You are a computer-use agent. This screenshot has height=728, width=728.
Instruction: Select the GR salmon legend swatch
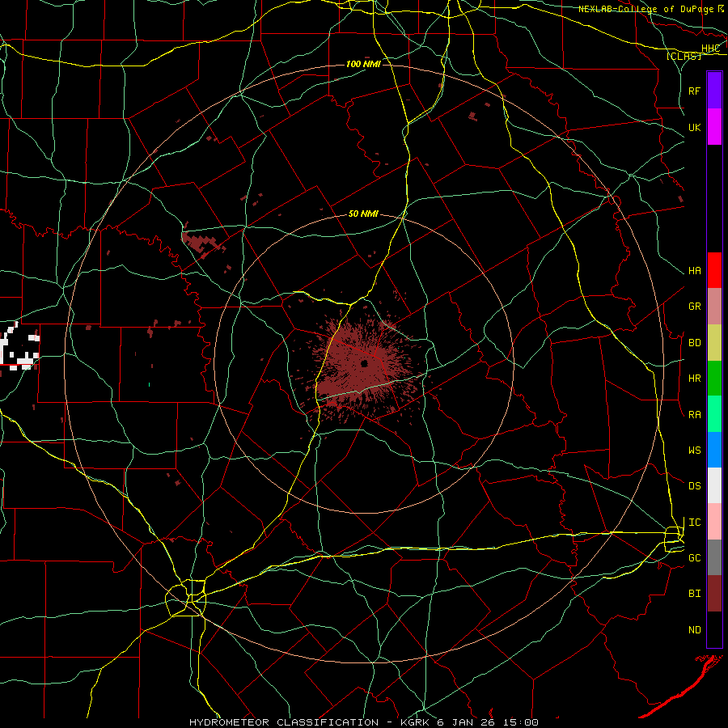coord(714,307)
